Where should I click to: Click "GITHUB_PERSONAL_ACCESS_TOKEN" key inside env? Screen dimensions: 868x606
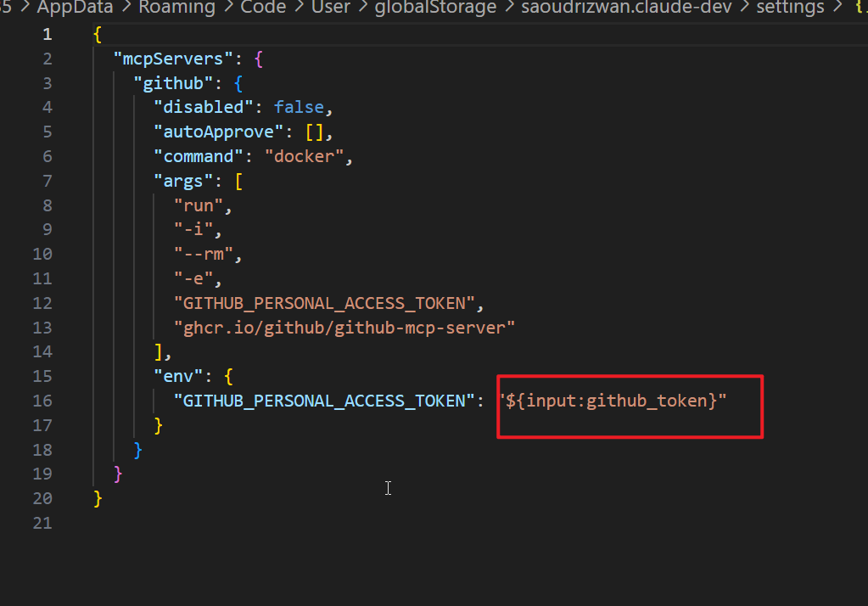click(x=325, y=401)
